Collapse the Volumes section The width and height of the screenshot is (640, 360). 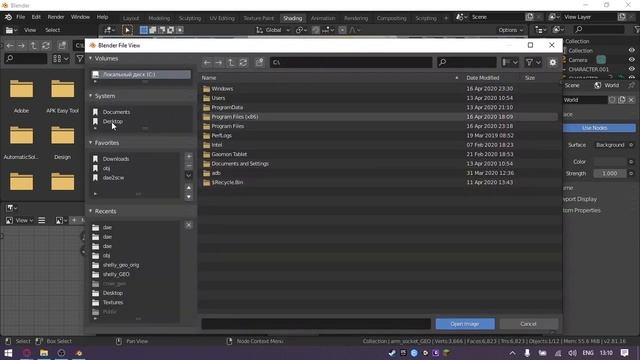91,58
